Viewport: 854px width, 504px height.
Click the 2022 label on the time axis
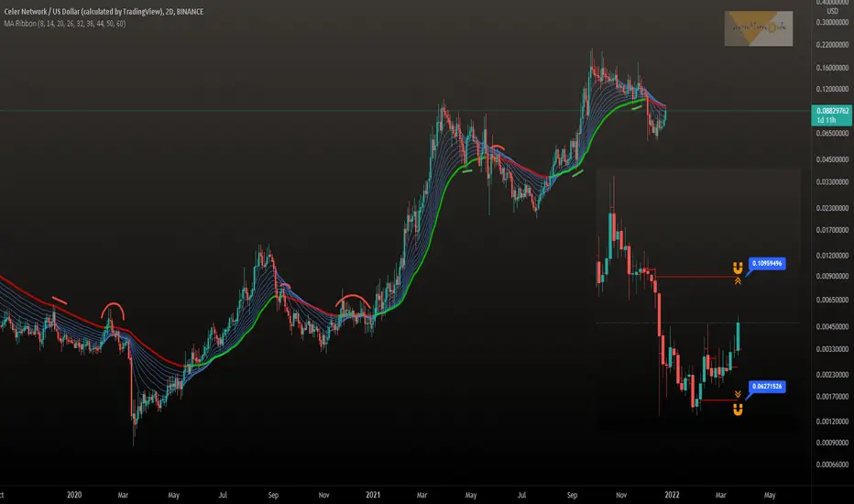pyautogui.click(x=672, y=495)
